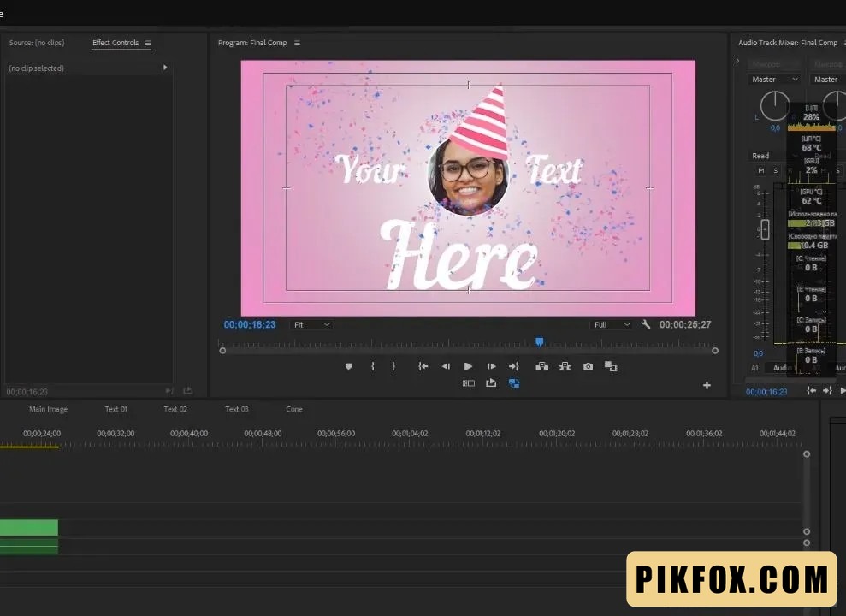The width and height of the screenshot is (846, 616).
Task: Select the Audio Track Mixer: Final Comp tab
Action: coord(788,43)
